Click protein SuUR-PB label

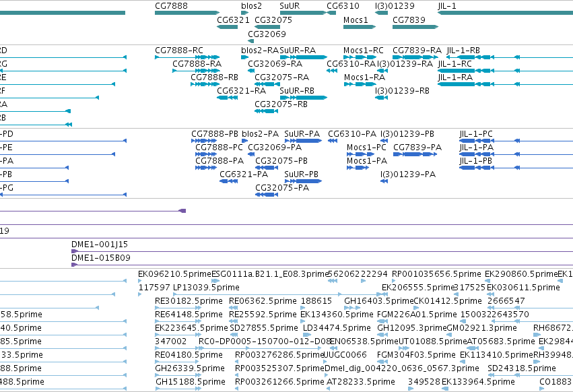[x=302, y=174]
